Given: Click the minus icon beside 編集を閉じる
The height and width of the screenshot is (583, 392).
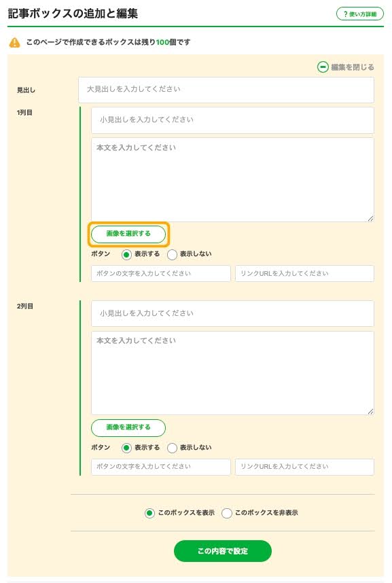Looking at the screenshot, I should pos(323,67).
